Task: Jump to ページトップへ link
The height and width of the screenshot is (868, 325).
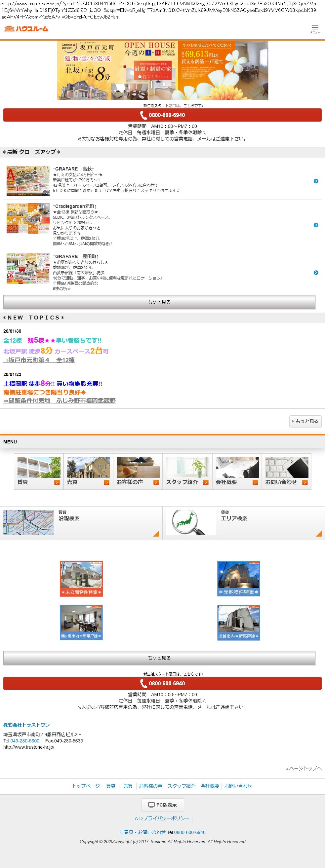Action: 304,768
